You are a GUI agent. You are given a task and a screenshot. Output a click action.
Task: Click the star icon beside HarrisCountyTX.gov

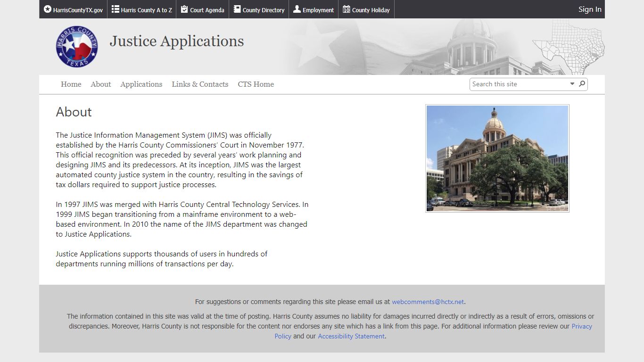48,9
